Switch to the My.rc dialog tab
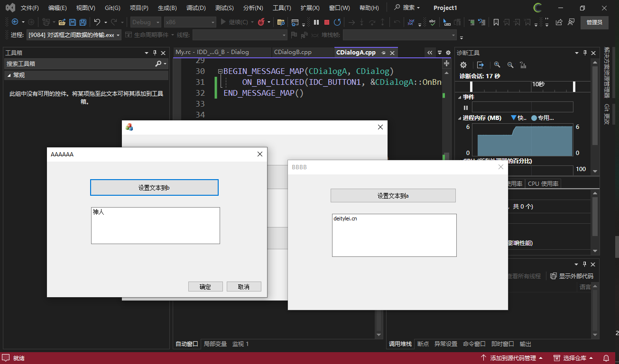 (212, 52)
